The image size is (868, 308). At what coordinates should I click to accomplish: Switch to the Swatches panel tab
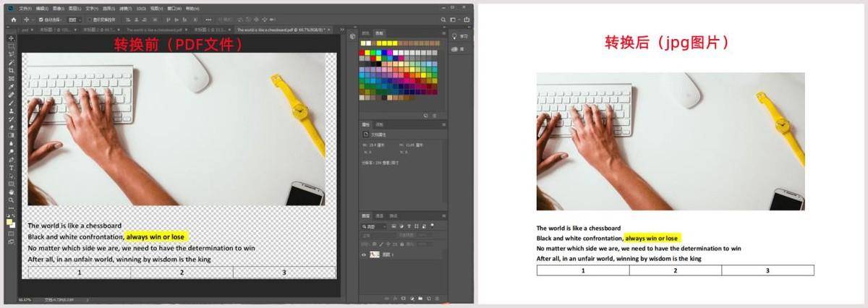tap(379, 33)
